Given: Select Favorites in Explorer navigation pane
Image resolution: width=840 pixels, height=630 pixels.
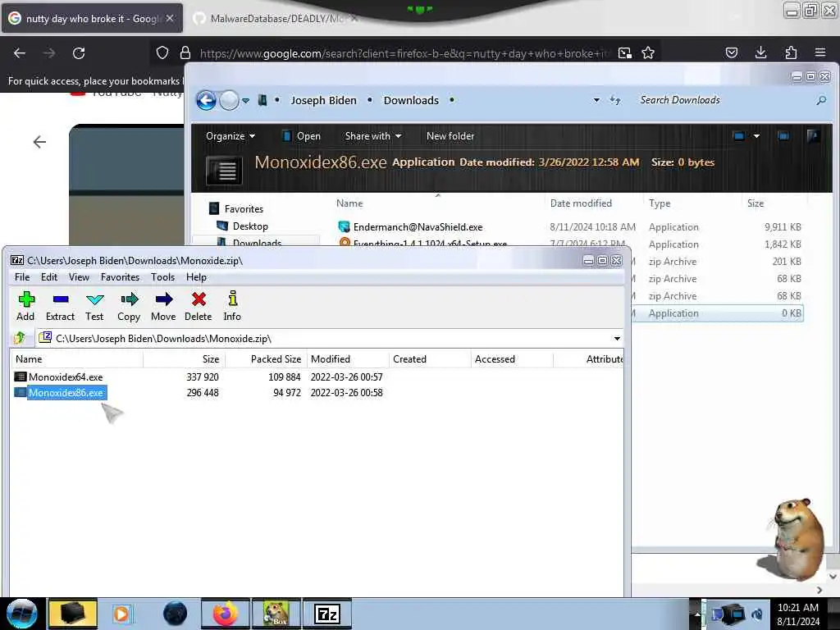Looking at the screenshot, I should (x=244, y=209).
